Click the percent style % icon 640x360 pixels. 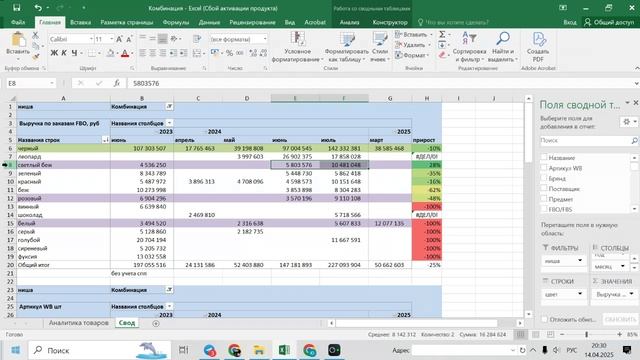229,53
